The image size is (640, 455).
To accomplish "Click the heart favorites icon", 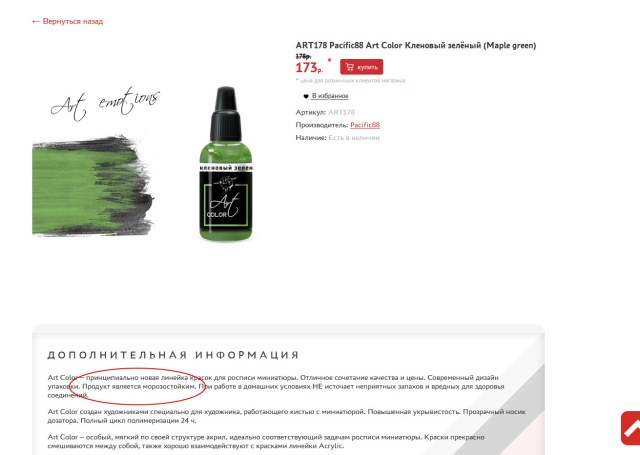I will [x=306, y=96].
